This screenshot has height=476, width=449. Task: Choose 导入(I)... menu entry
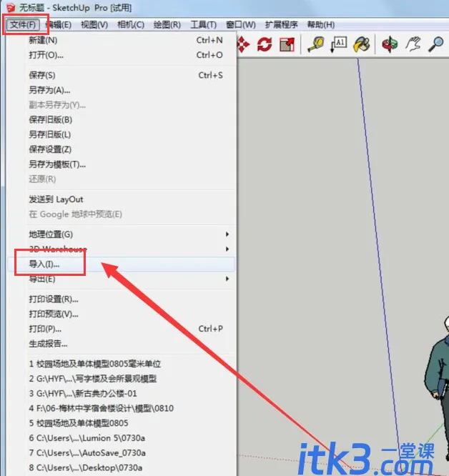point(121,264)
